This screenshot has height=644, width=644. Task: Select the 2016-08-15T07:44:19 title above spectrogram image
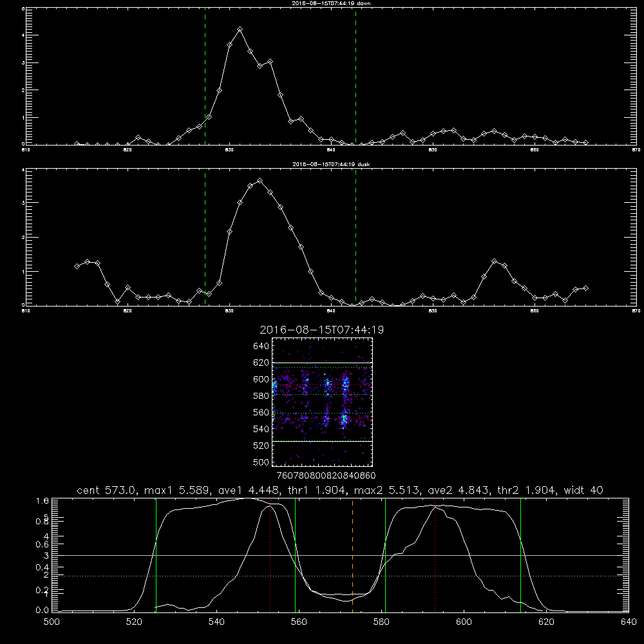pyautogui.click(x=321, y=330)
